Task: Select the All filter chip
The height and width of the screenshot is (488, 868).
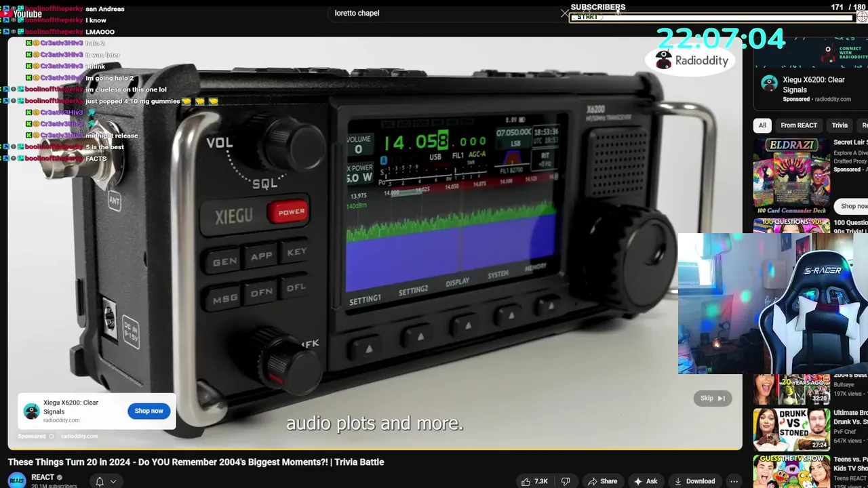Action: point(762,125)
